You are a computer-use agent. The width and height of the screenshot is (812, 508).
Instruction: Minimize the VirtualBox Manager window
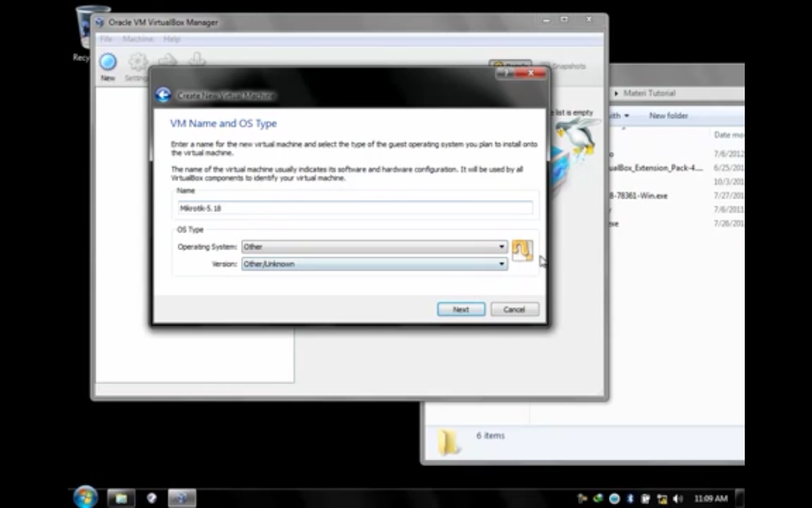[x=547, y=20]
